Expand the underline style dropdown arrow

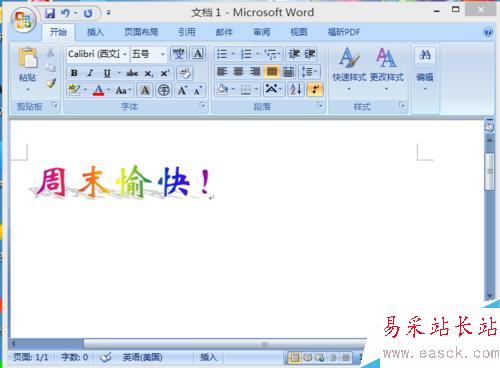119,73
